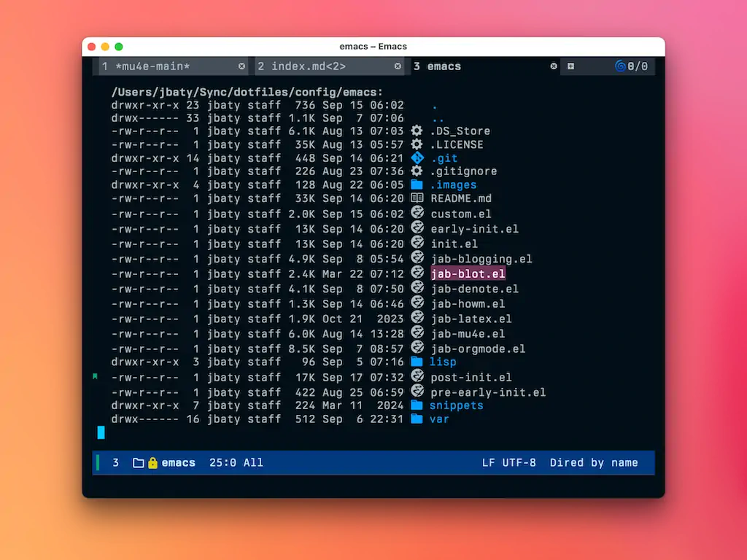The height and width of the screenshot is (560, 747).
Task: Switch to the index.md<2> tab
Action: (309, 66)
